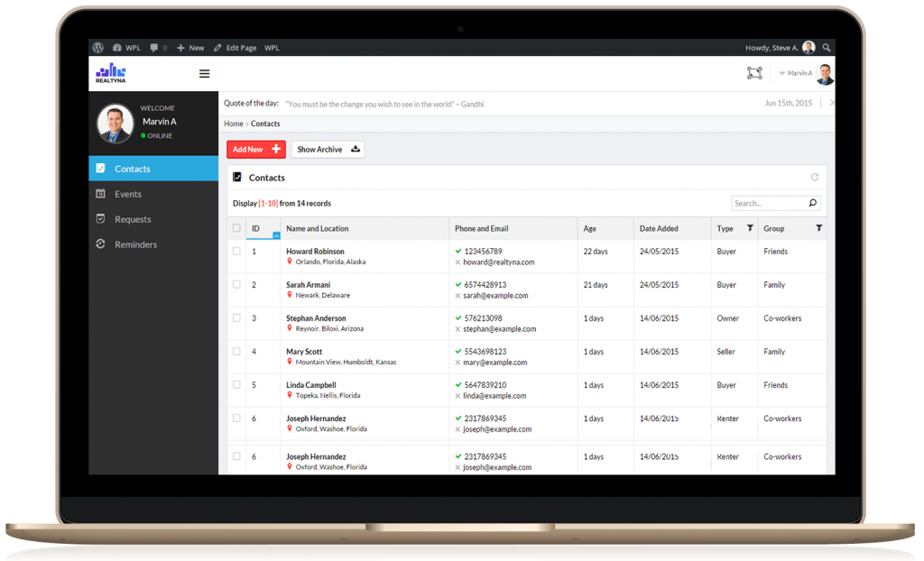Click the Show Archive button
The width and height of the screenshot is (924, 561).
[x=328, y=150]
